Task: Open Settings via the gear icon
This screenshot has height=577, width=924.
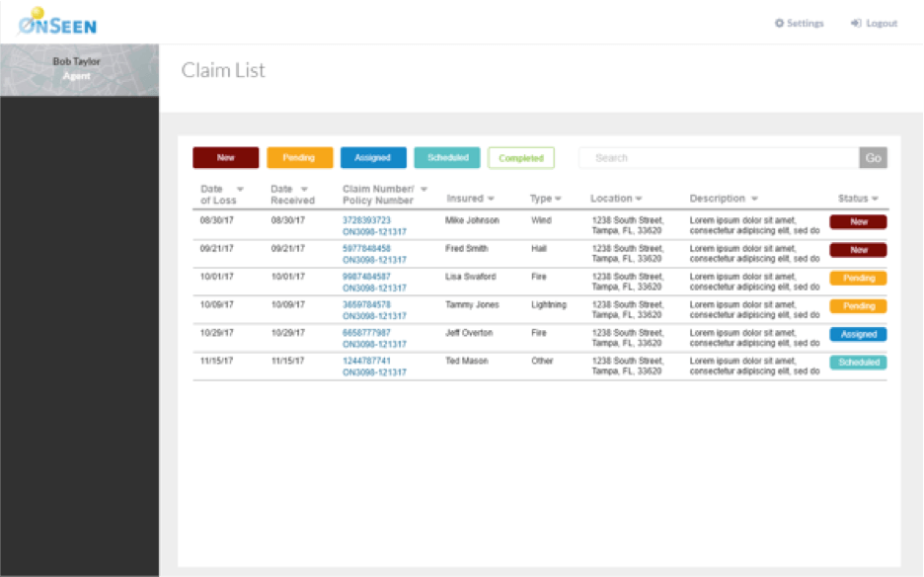Action: click(779, 24)
